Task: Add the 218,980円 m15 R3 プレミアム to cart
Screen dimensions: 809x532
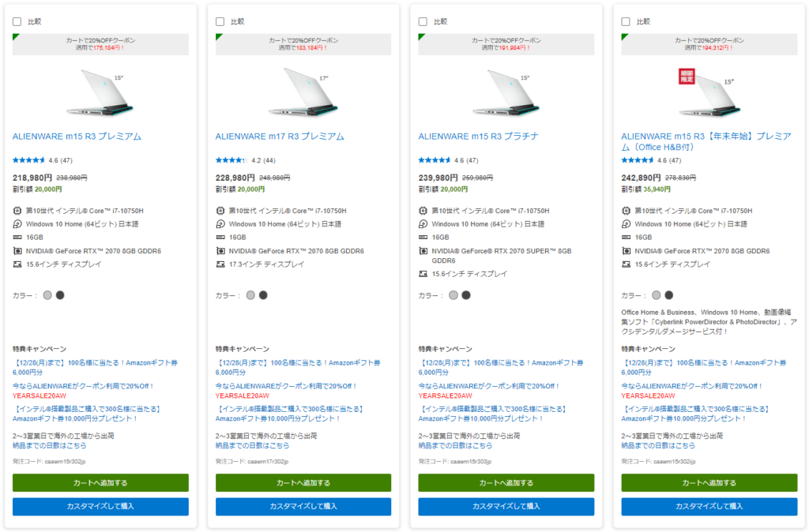Action: [x=100, y=483]
